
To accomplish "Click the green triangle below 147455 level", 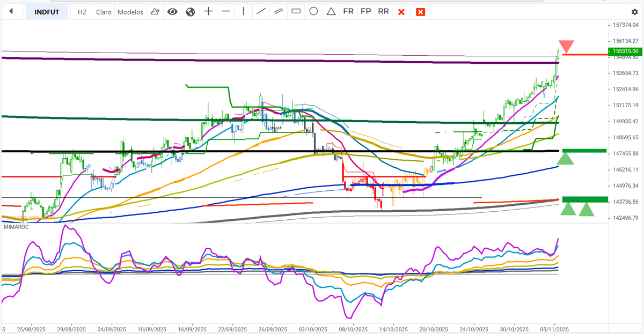I will (566, 158).
